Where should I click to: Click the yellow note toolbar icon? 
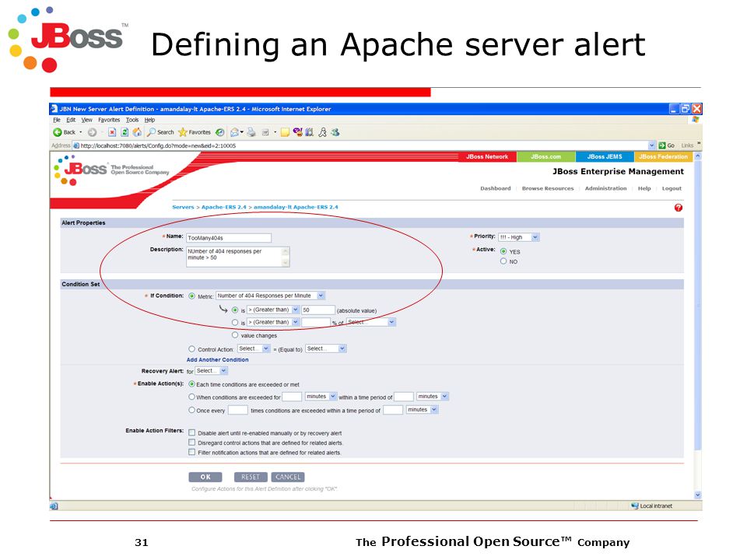(285, 132)
